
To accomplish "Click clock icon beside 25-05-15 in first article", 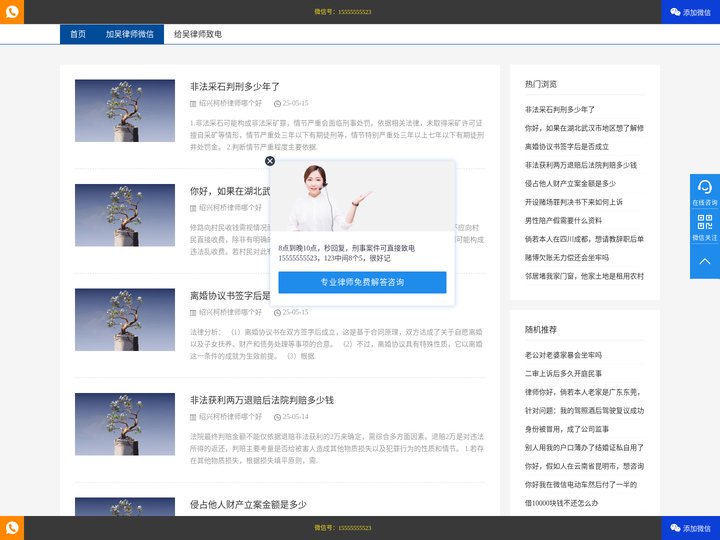I will click(x=277, y=104).
